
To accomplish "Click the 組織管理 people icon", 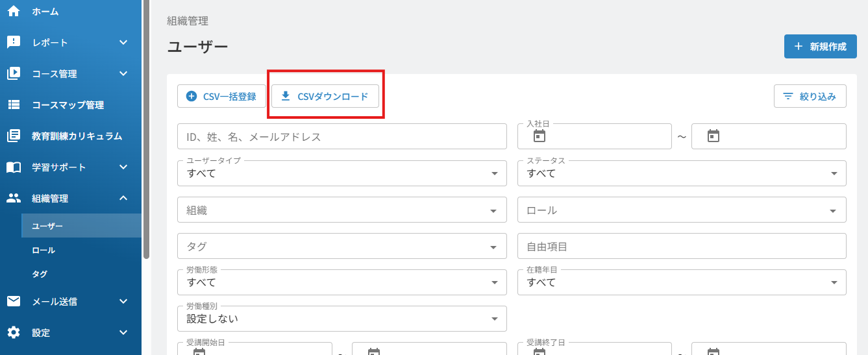I will pyautogui.click(x=14, y=198).
